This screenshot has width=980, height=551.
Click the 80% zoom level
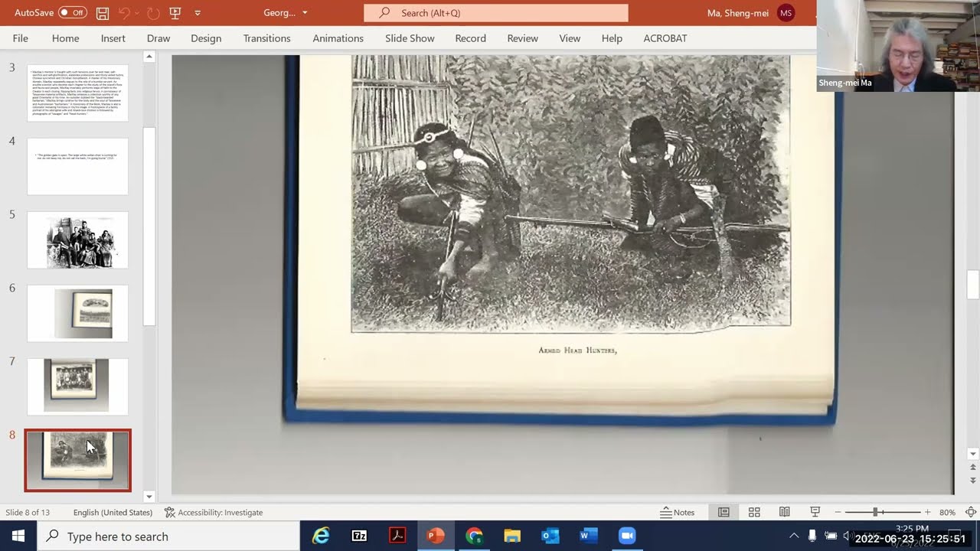pos(947,512)
